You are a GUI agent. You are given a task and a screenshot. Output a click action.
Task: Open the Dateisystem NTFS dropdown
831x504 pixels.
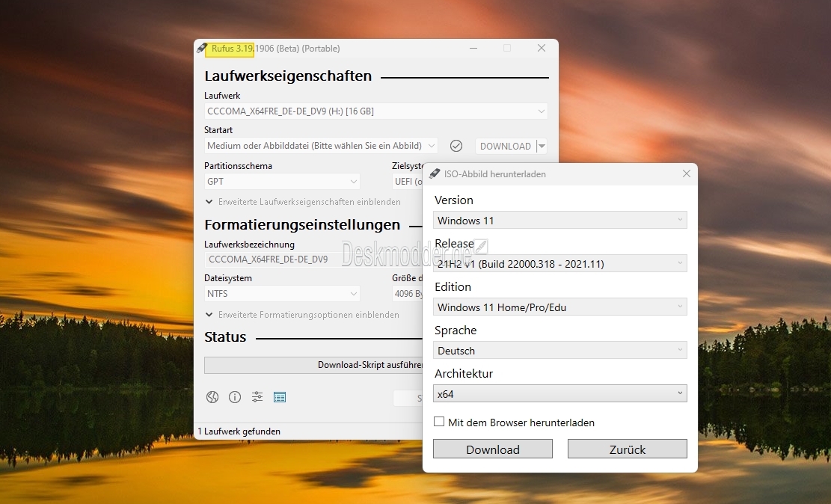point(282,294)
